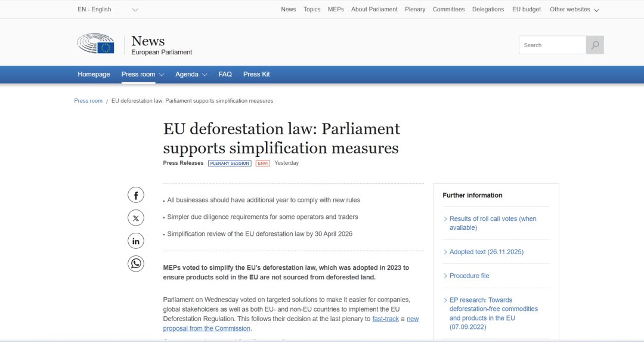Image resolution: width=644 pixels, height=342 pixels.
Task: Open the Procedure file link
Action: coord(469,276)
